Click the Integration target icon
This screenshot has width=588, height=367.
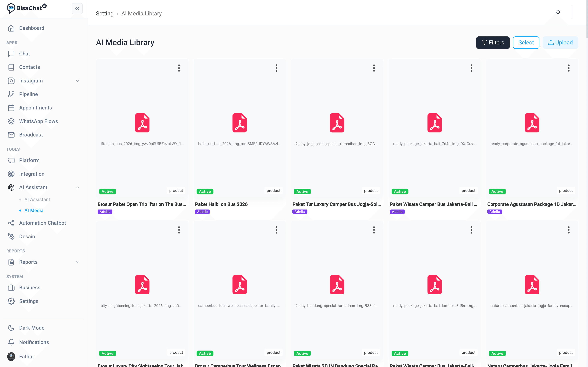(x=11, y=174)
